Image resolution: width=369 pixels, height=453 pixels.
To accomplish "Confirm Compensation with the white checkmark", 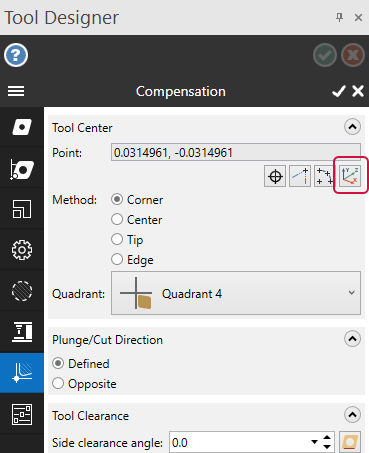I will coord(339,91).
